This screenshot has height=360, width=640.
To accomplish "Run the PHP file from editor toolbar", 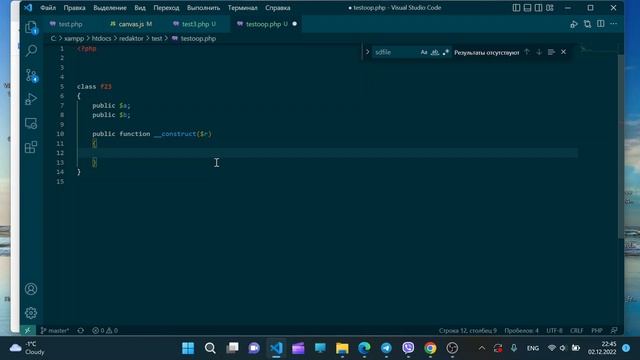I will 574,24.
